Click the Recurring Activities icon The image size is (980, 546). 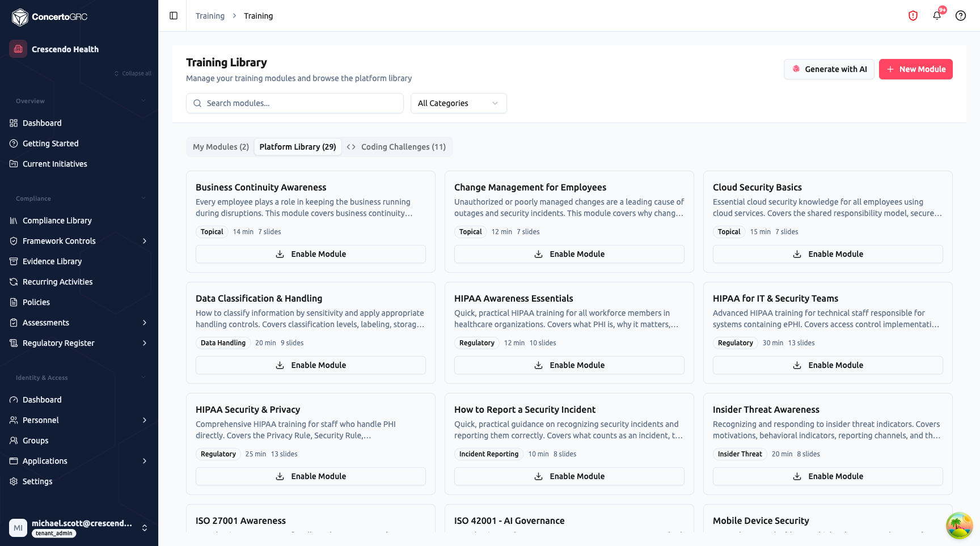click(14, 282)
